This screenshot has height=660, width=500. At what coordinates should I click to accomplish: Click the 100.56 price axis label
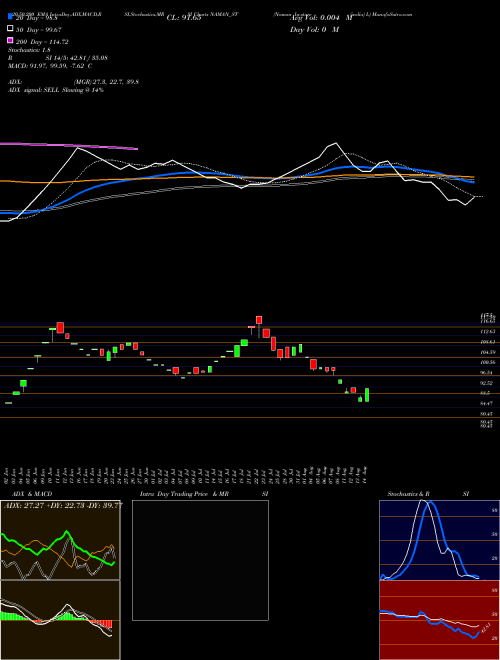[487, 362]
